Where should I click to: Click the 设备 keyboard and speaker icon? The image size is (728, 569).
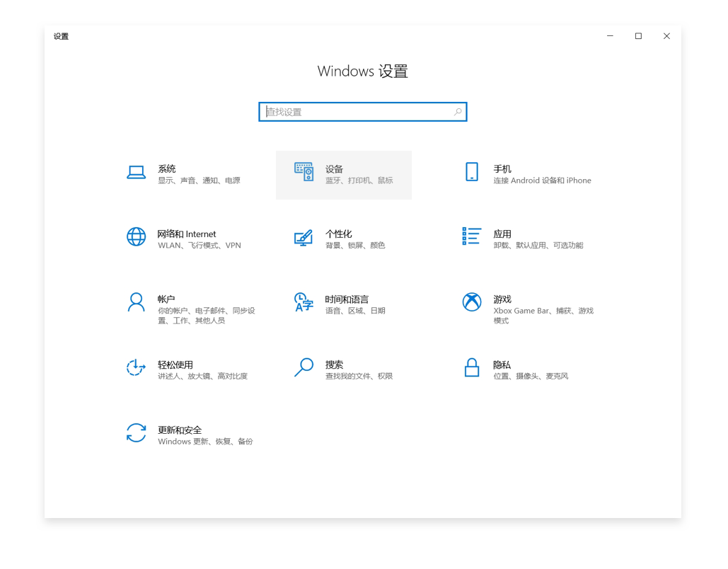(304, 172)
